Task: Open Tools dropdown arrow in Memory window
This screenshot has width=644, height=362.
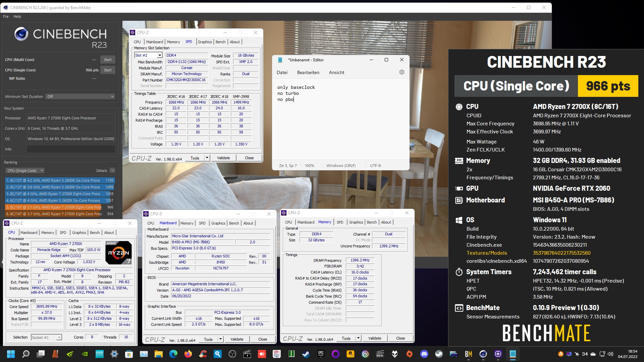Action: click(358, 338)
